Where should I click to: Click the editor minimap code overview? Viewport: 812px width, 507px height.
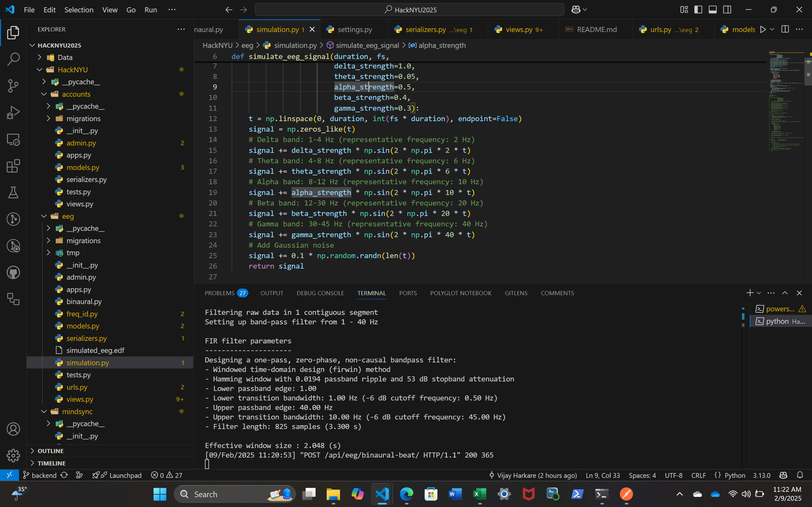[785, 101]
